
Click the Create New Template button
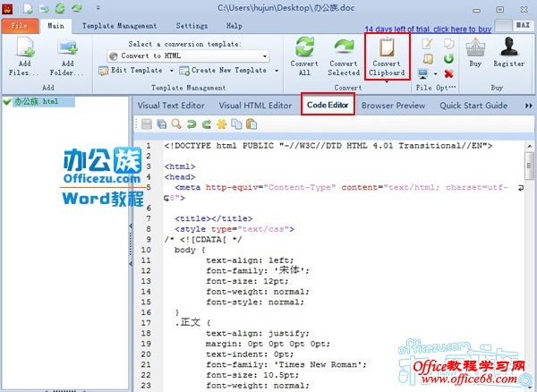pos(223,71)
